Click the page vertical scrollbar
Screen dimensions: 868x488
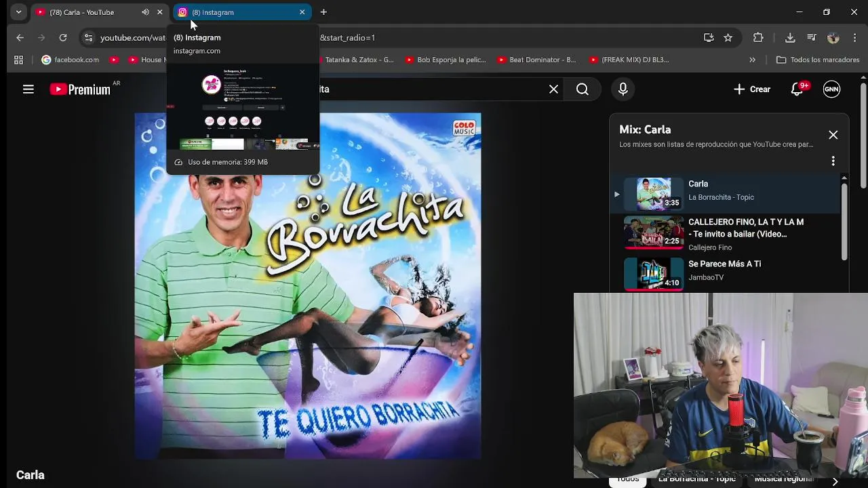coord(863,136)
